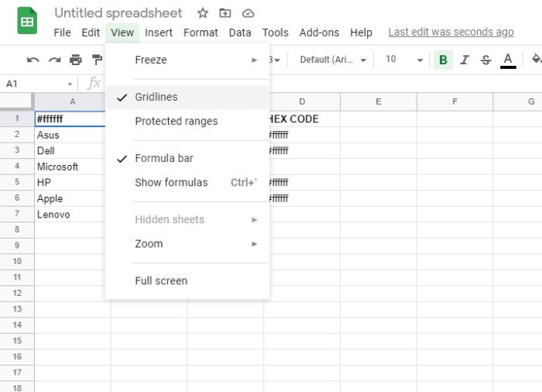Choose Full screen in the View menu
Image resolution: width=542 pixels, height=392 pixels.
click(161, 280)
